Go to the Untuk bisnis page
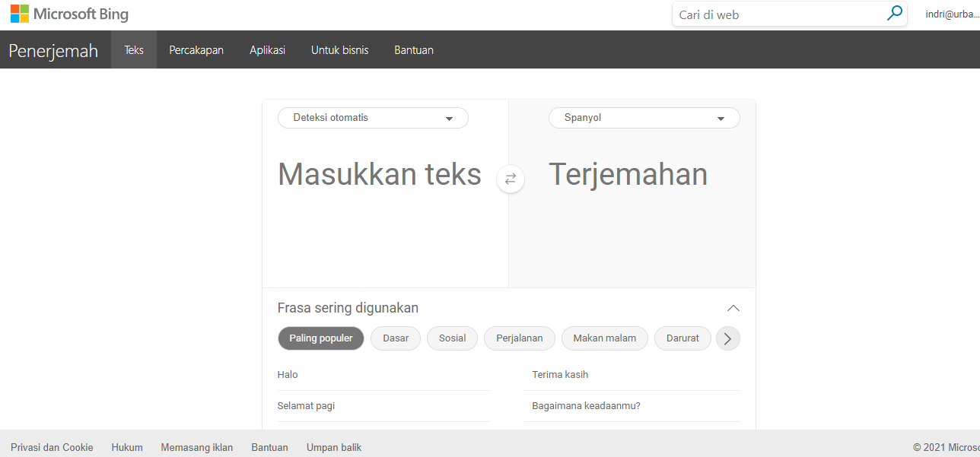The image size is (980, 457). point(339,50)
